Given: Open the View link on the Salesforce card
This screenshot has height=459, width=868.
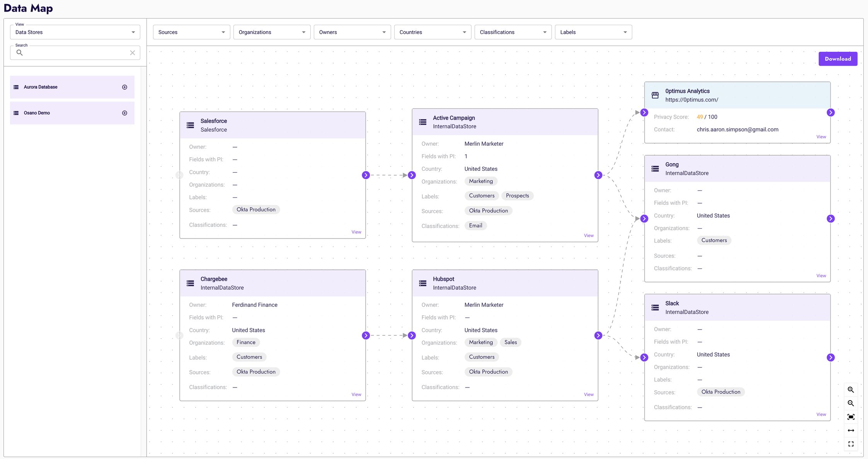Looking at the screenshot, I should click(x=356, y=232).
